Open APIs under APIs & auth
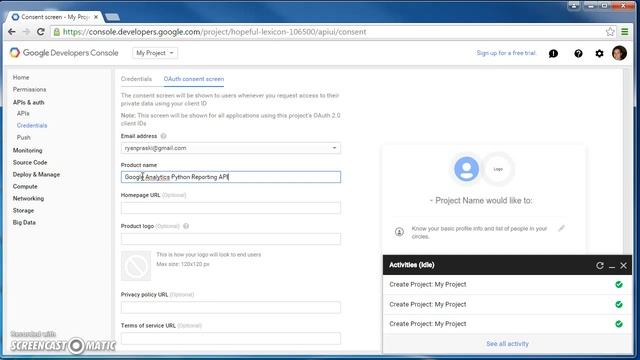This screenshot has height=360, width=640. (23, 113)
